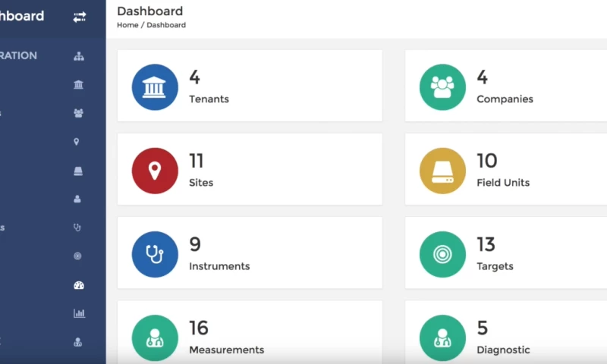The height and width of the screenshot is (364, 607).
Task: Open the Tenants card
Action: 250,86
